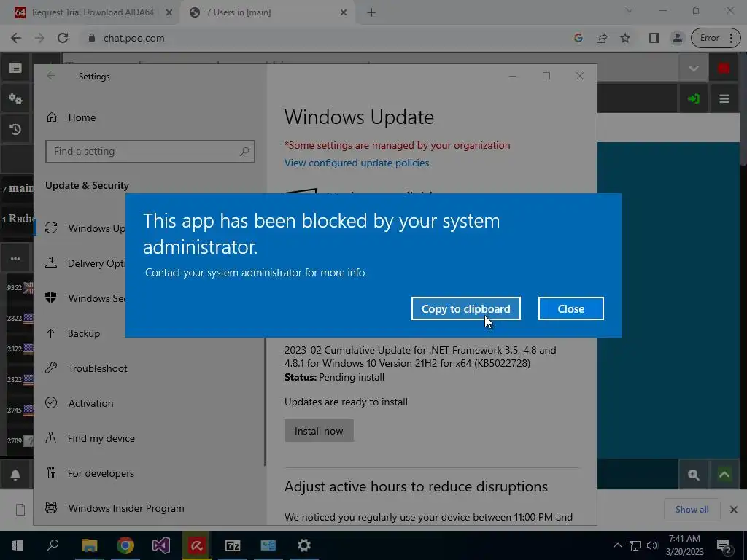This screenshot has width=747, height=560.
Task: Click the browser back button
Action: 16,38
